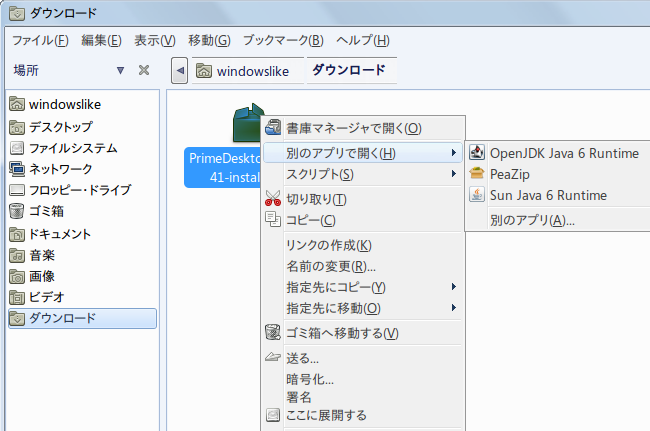This screenshot has height=431, width=650.
Task: Click the ネットワーク computer icon
Action: (x=17, y=169)
